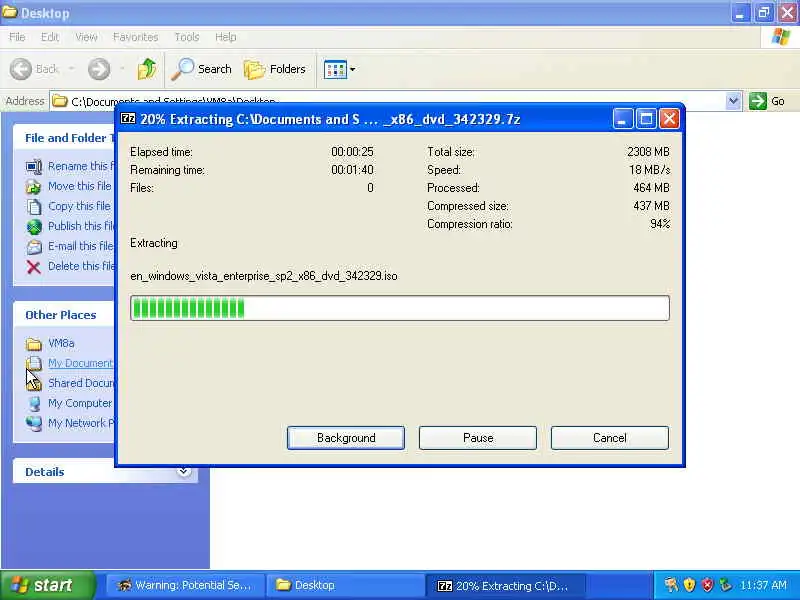
Task: Click the Shared Documents folder icon
Action: click(34, 383)
